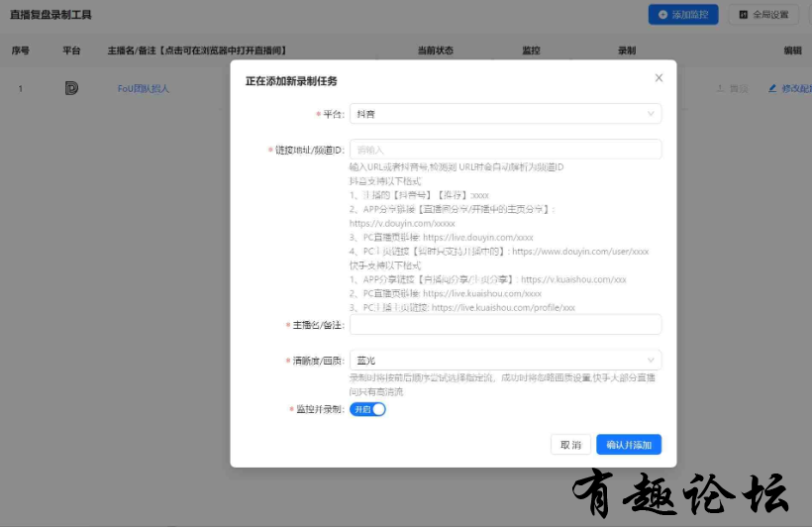
Task: Toggle the 监控并录制 switch off
Action: [367, 409]
